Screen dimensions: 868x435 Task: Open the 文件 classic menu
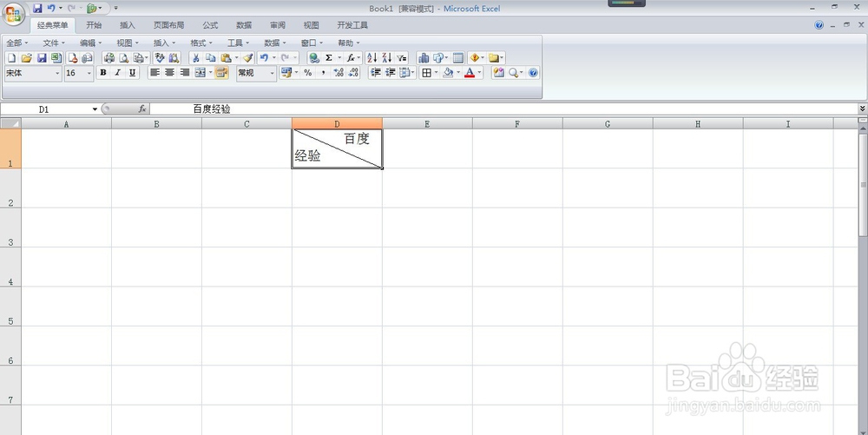point(54,43)
